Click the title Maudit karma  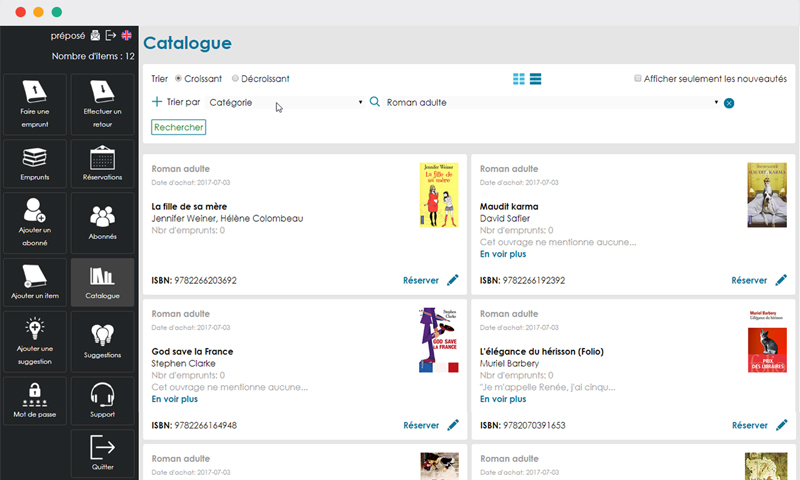click(x=509, y=207)
